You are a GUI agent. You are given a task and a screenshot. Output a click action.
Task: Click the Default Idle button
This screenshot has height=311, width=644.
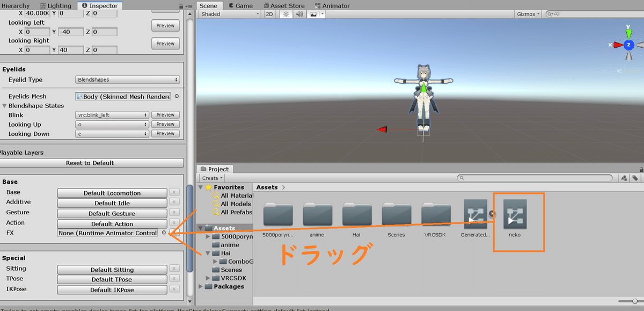tap(112, 203)
